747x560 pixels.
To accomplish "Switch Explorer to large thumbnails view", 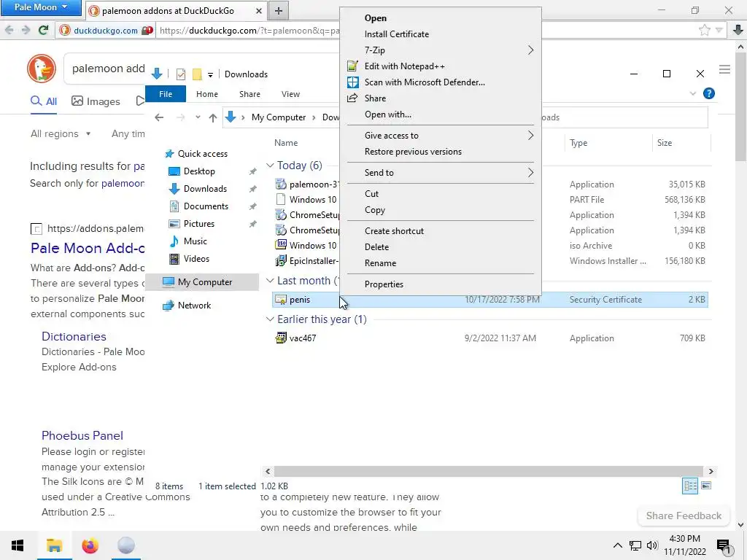I will click(706, 486).
